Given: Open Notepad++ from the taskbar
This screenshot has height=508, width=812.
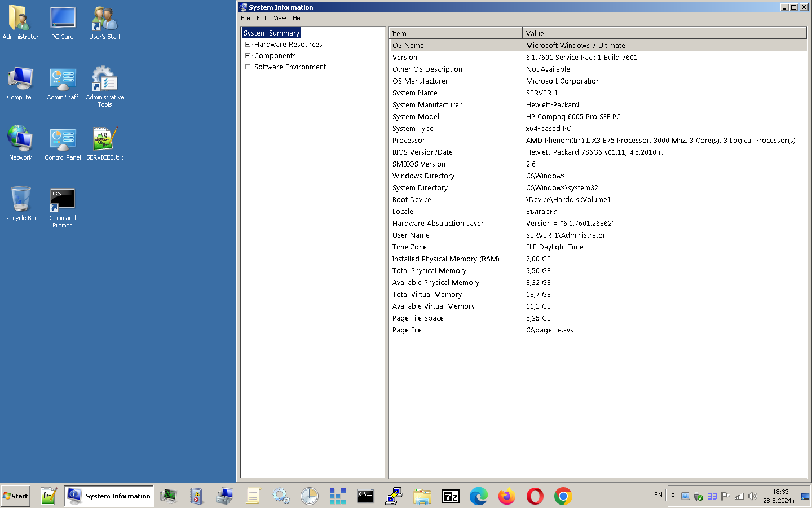Looking at the screenshot, I should (48, 496).
